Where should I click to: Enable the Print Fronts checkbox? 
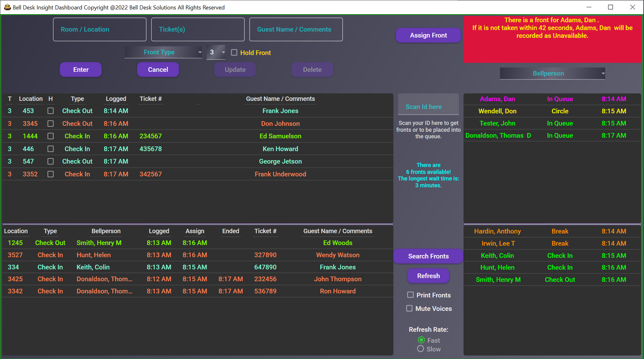(x=410, y=295)
